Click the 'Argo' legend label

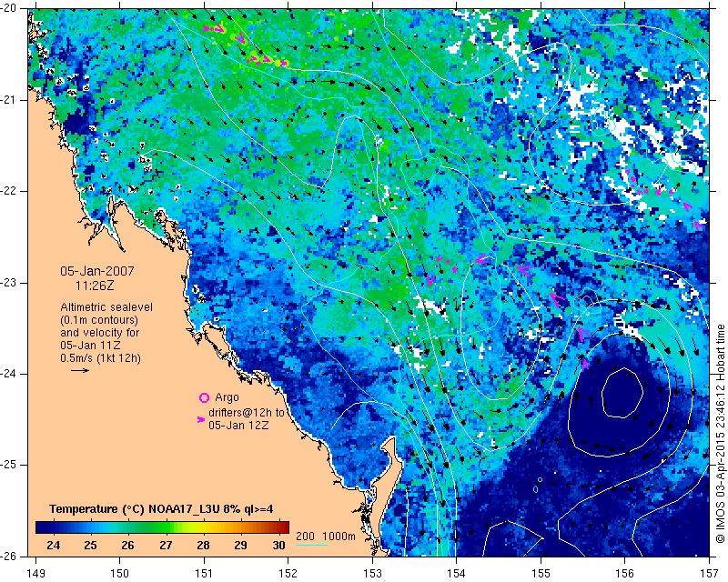227,397
